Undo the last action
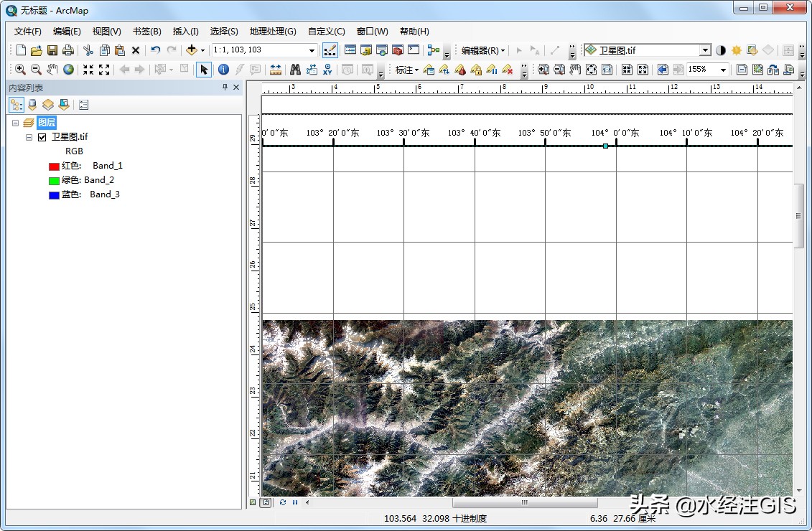 pyautogui.click(x=155, y=50)
